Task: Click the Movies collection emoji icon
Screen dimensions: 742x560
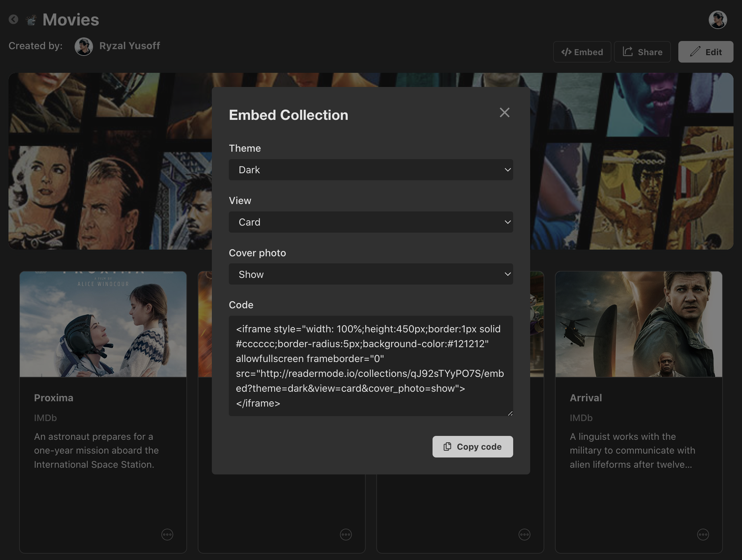Action: pos(31,20)
